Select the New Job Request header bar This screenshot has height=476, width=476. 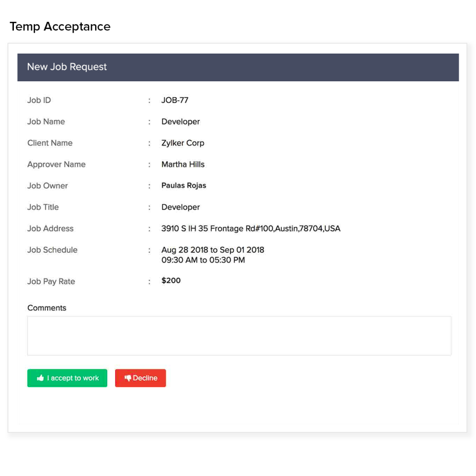tap(238, 67)
